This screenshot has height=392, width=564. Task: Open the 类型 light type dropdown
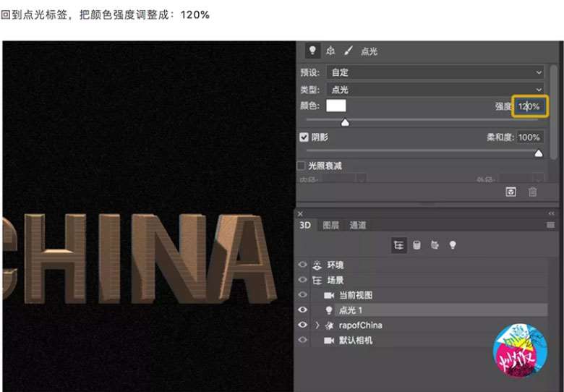tap(435, 89)
